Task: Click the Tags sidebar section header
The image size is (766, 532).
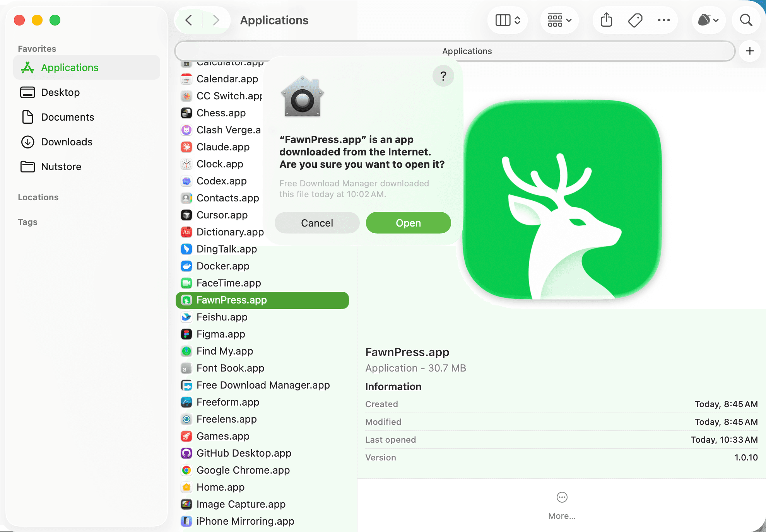Action: point(28,222)
